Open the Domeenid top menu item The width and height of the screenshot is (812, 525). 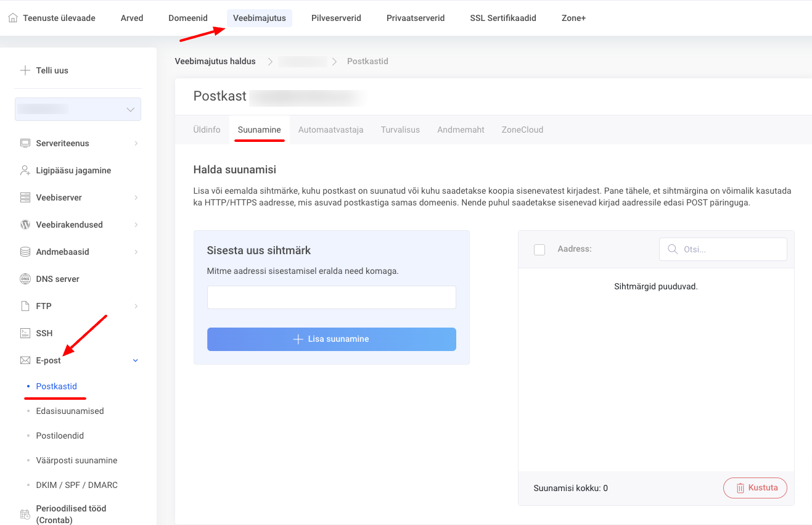click(x=188, y=18)
